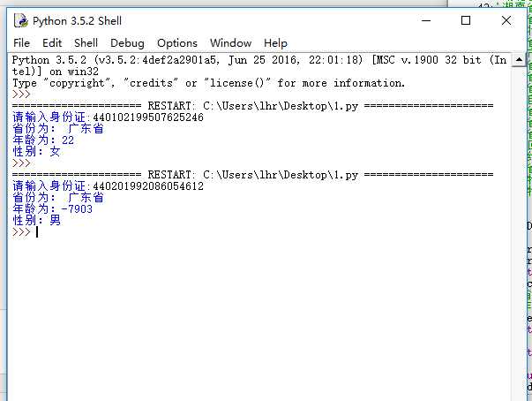This screenshot has width=532, height=401.
Task: Open the Shell menu
Action: pyautogui.click(x=86, y=43)
